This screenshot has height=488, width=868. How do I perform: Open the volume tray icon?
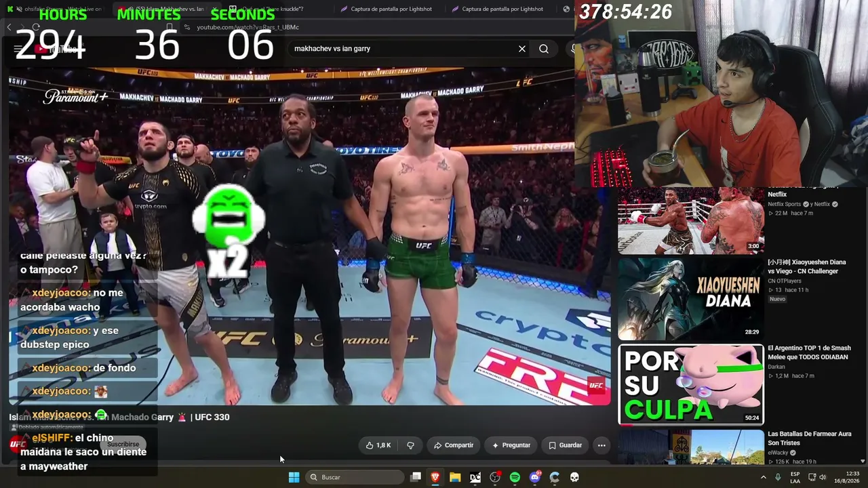pos(823,477)
